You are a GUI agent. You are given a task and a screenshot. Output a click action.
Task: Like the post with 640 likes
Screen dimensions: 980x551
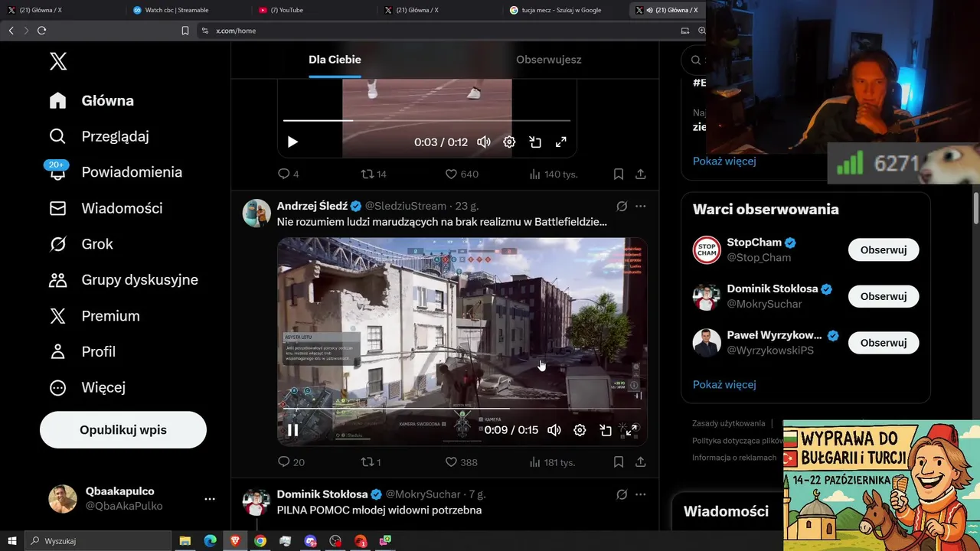click(462, 174)
